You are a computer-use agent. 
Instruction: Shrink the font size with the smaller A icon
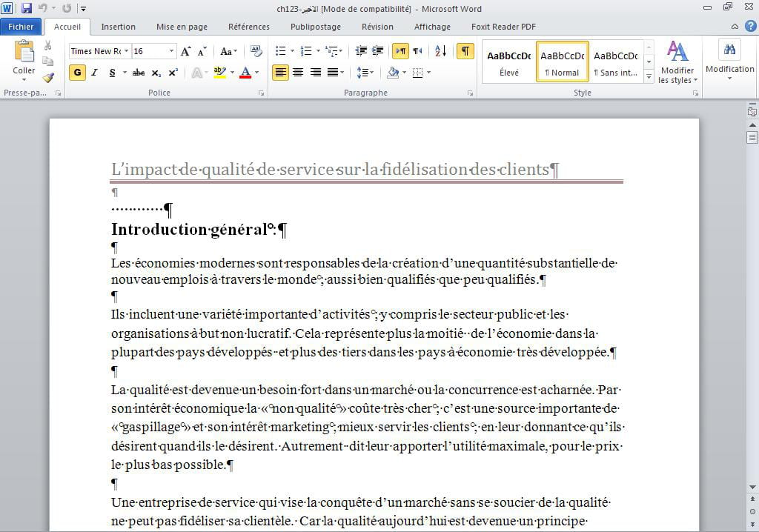click(x=202, y=51)
